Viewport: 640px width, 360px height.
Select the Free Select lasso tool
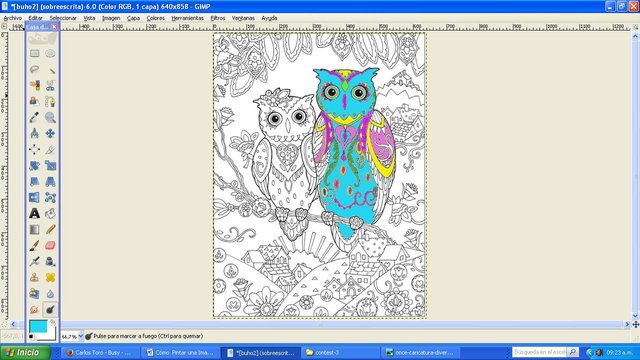tap(34, 69)
